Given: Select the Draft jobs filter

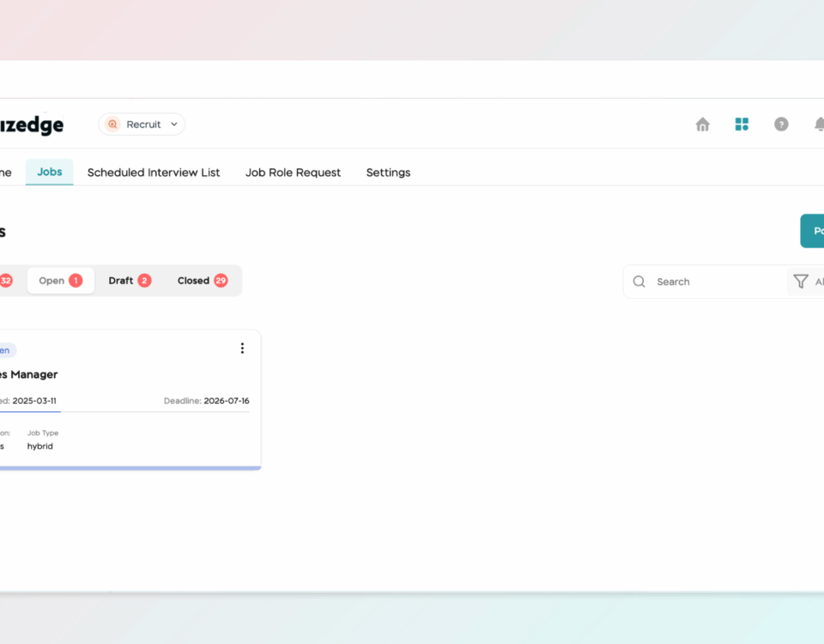Looking at the screenshot, I should point(130,281).
